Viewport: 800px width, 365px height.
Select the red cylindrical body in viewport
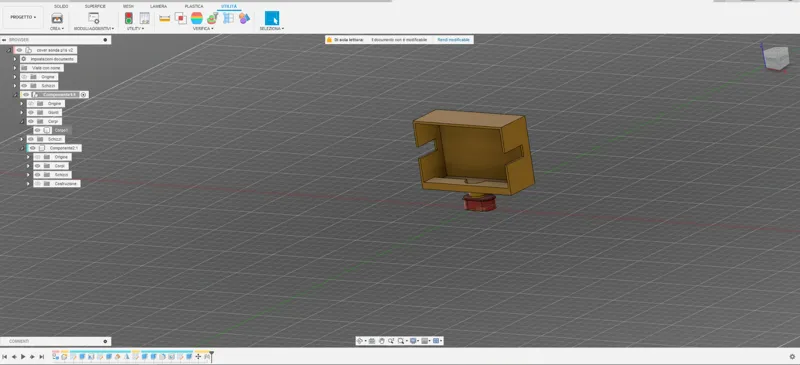(480, 203)
